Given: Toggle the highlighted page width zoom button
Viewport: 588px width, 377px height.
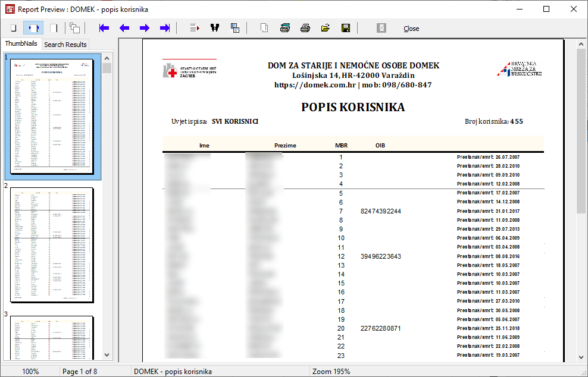Looking at the screenshot, I should [33, 28].
